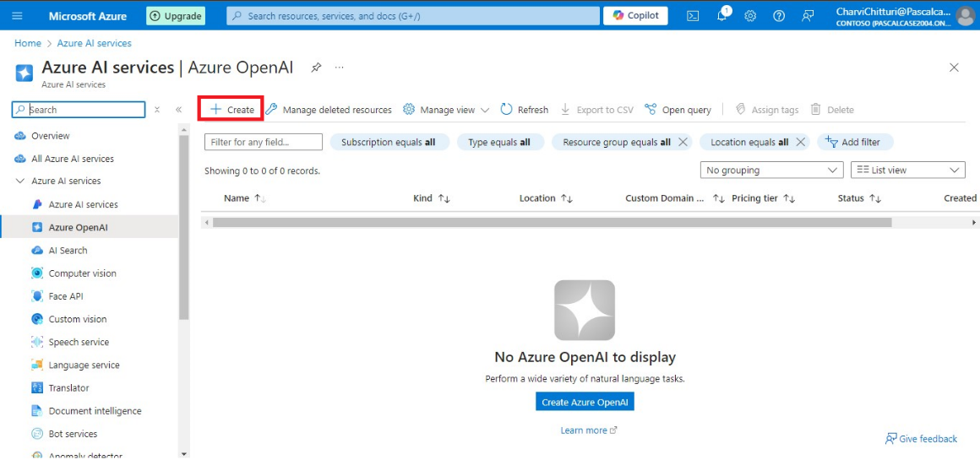Collapse the left sidebar with double chevron
The image size is (980, 460).
pos(179,110)
